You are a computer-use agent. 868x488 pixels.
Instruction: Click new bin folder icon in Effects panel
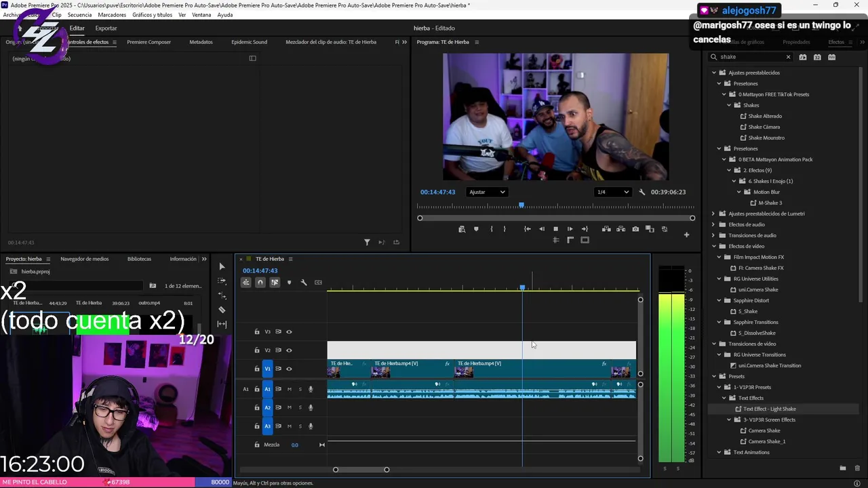pos(842,468)
